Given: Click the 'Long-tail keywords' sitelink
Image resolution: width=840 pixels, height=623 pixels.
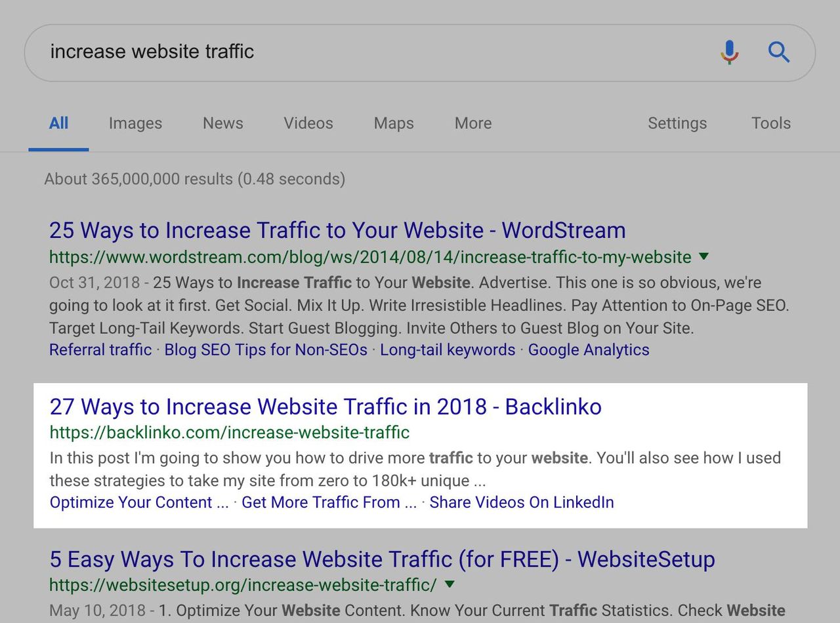Looking at the screenshot, I should pos(448,350).
